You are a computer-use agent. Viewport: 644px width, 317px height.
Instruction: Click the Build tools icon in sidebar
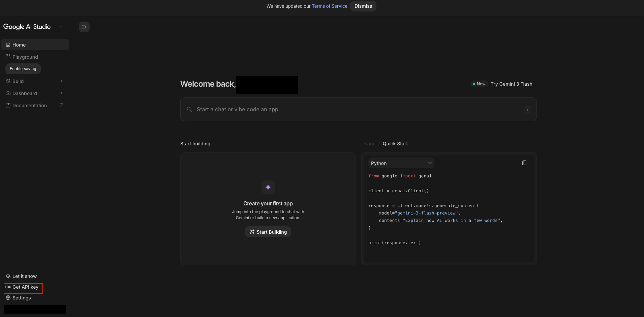(8, 81)
